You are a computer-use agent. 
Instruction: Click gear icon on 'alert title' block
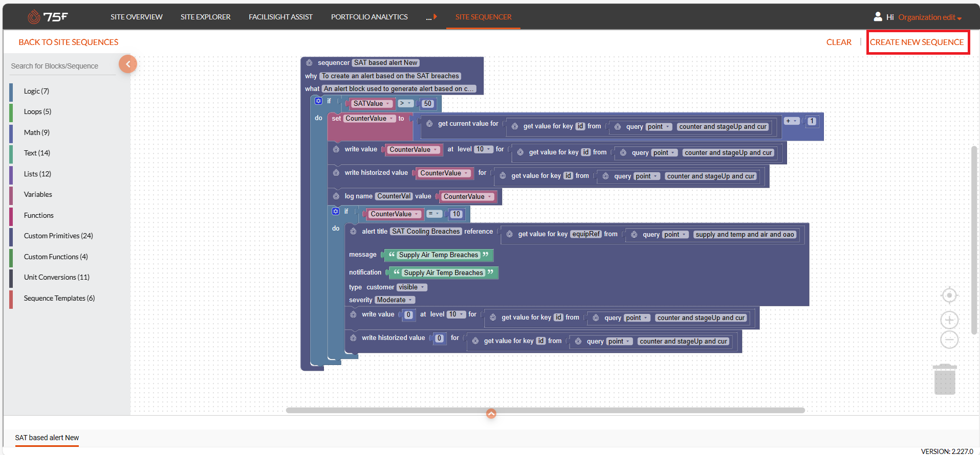tap(353, 232)
